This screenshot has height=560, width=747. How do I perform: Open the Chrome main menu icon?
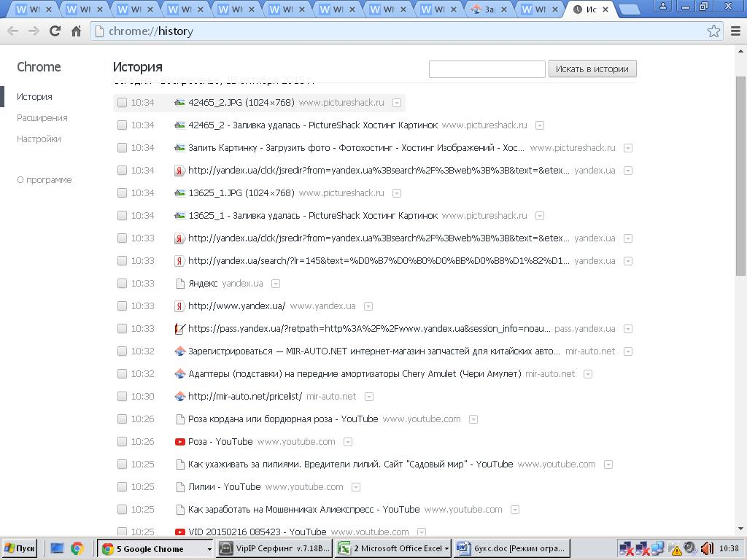[735, 31]
